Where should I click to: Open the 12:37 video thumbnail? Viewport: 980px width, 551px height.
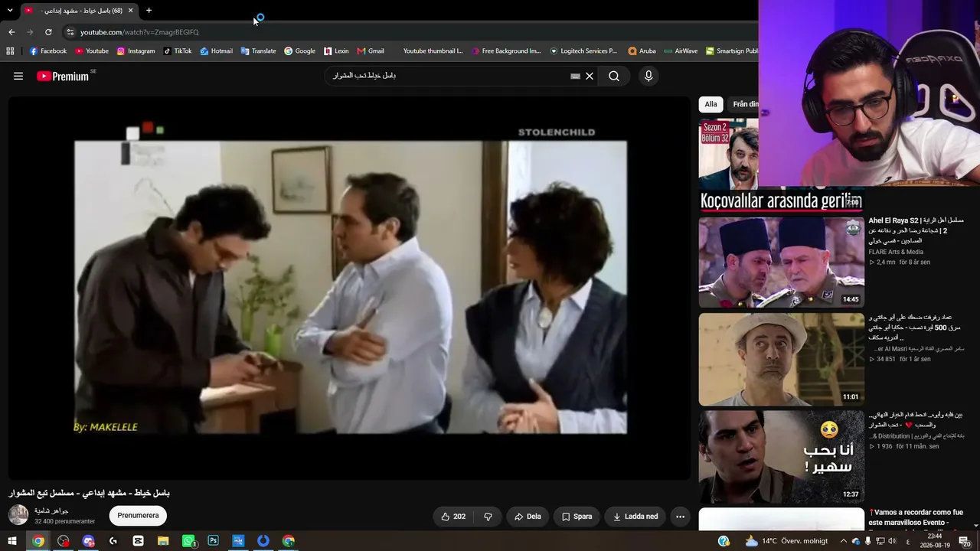coord(781,457)
